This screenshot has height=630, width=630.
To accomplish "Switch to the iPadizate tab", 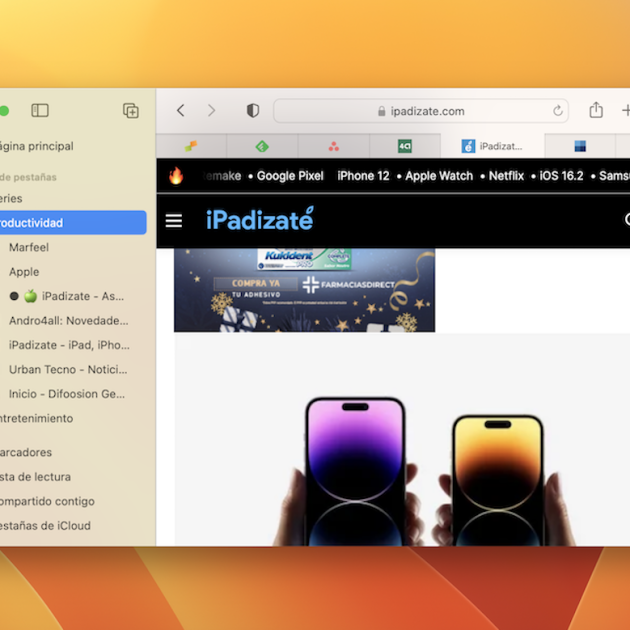I will coord(492,146).
